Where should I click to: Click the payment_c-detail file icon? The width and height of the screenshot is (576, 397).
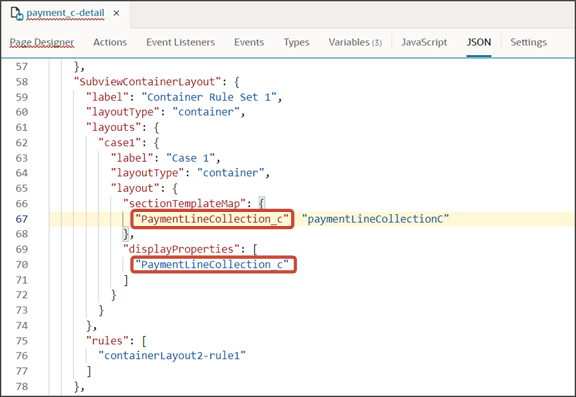(x=17, y=14)
